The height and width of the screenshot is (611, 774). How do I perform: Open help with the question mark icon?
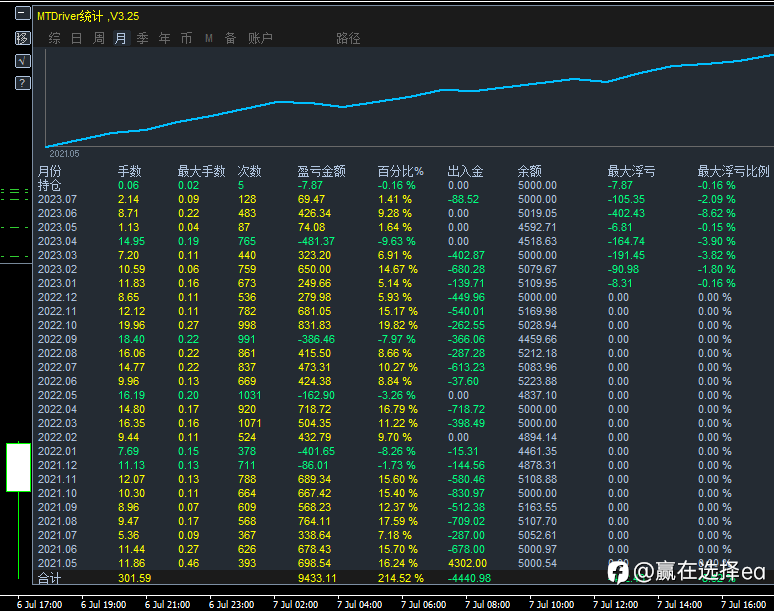pyautogui.click(x=23, y=83)
